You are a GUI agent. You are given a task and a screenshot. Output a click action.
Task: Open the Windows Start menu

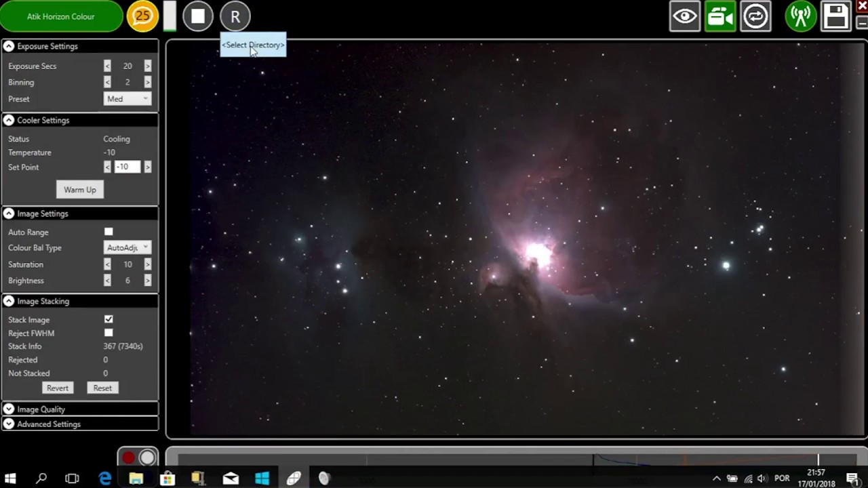(10, 479)
